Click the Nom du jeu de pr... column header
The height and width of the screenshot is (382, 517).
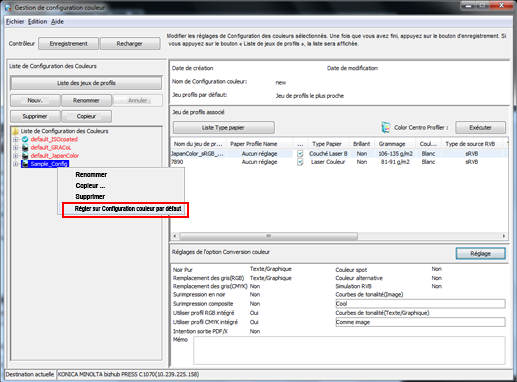point(198,144)
